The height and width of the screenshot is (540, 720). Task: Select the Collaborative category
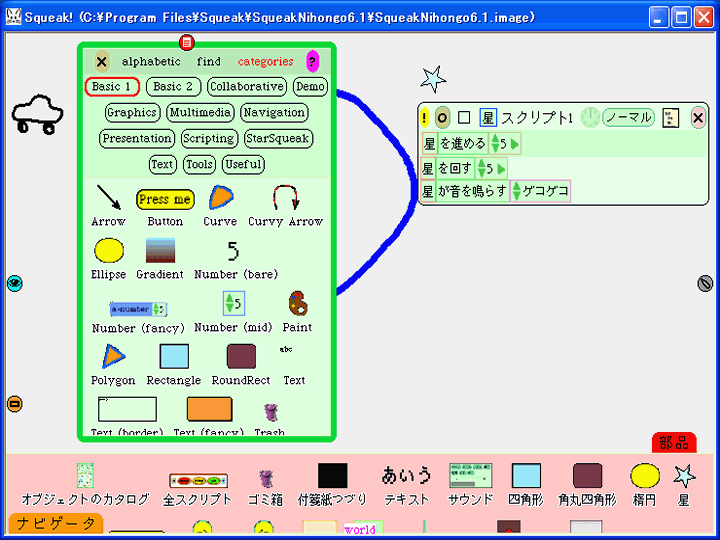point(247,86)
